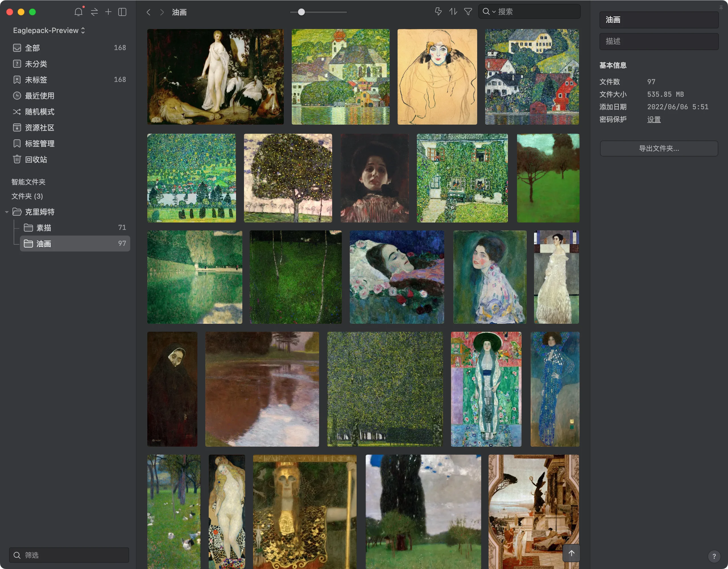Select the red houses hillside painting

pos(532,77)
